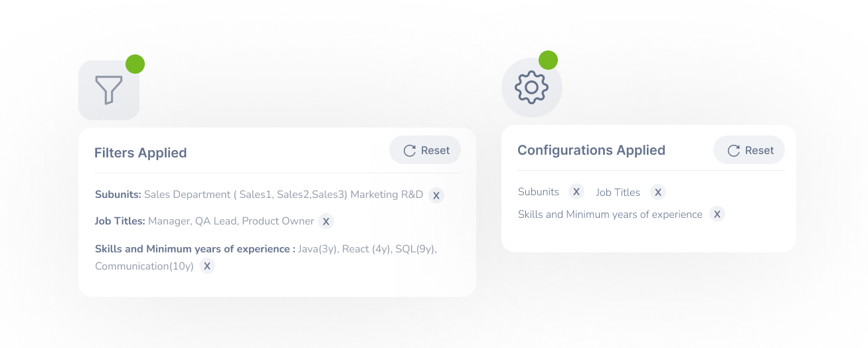This screenshot has width=868, height=348.
Task: Click the Configurations Applied heading
Action: click(x=591, y=150)
